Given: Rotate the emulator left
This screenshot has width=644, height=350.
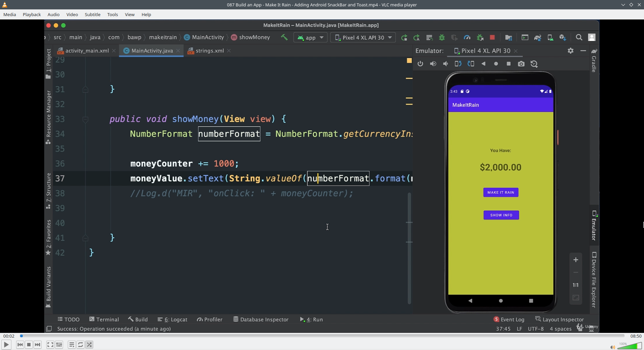Looking at the screenshot, I should 458,64.
